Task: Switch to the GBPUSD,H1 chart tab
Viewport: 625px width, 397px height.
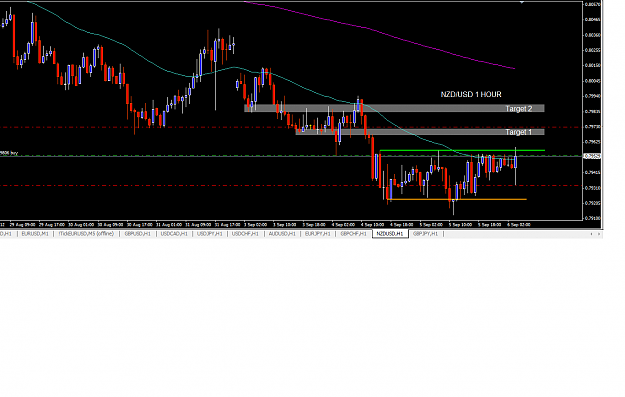Action: pyautogui.click(x=138, y=234)
